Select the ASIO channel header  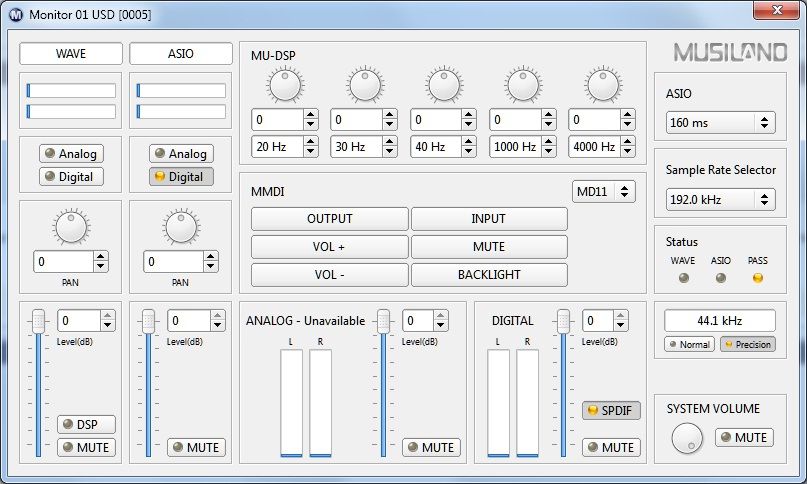coord(181,53)
